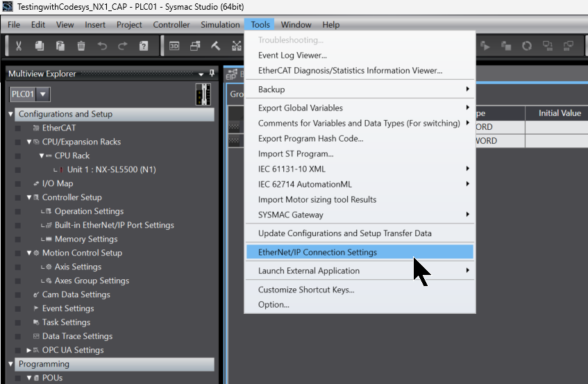
Task: Click the Synchronize circular arrows icon
Action: pyautogui.click(x=527, y=47)
